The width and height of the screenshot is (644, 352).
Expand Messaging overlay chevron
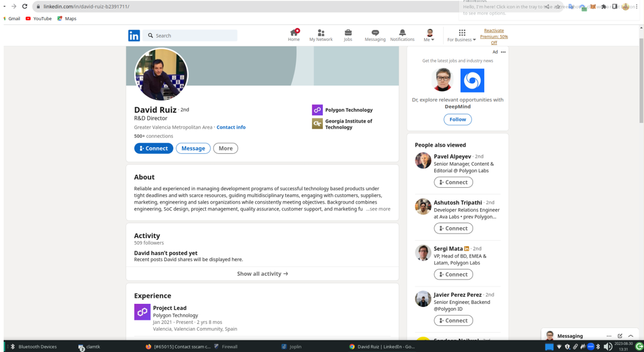[x=631, y=336]
